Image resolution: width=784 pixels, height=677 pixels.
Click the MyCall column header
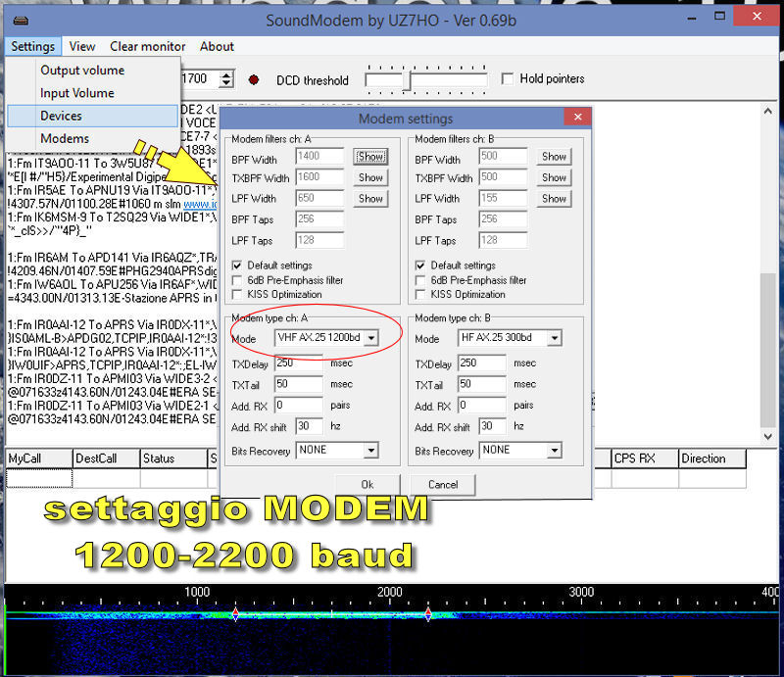(x=39, y=459)
